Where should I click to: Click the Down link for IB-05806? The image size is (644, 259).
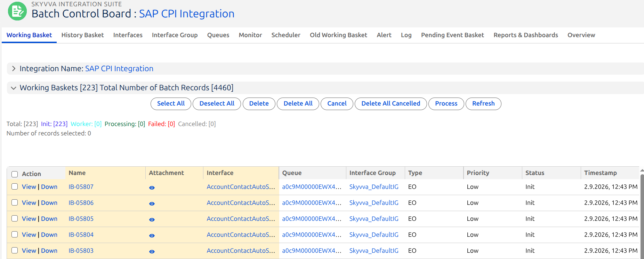49,202
